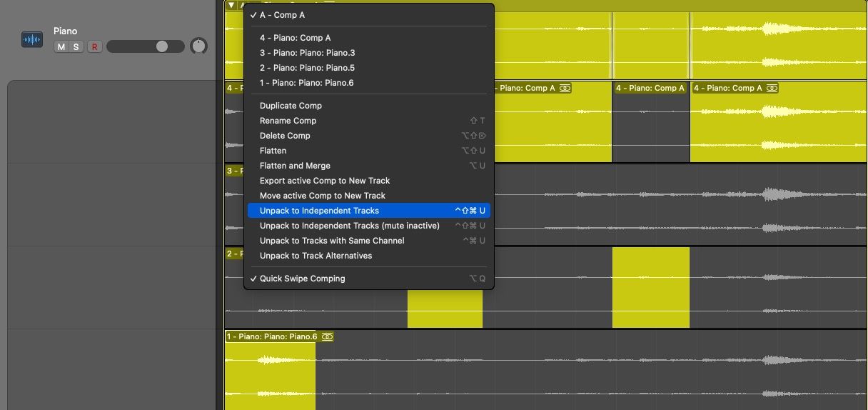Click 'Flatten and Merge' menu option
868x410 pixels.
(x=295, y=166)
